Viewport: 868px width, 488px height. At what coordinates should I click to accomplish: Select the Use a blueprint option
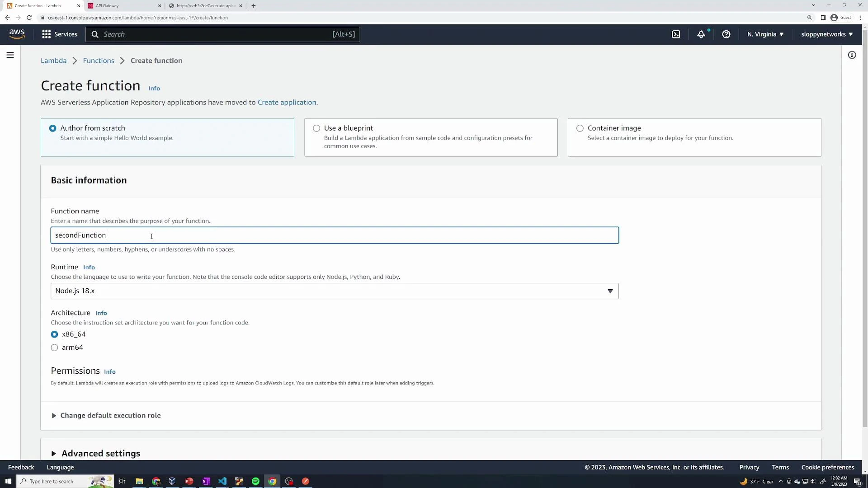coord(316,128)
